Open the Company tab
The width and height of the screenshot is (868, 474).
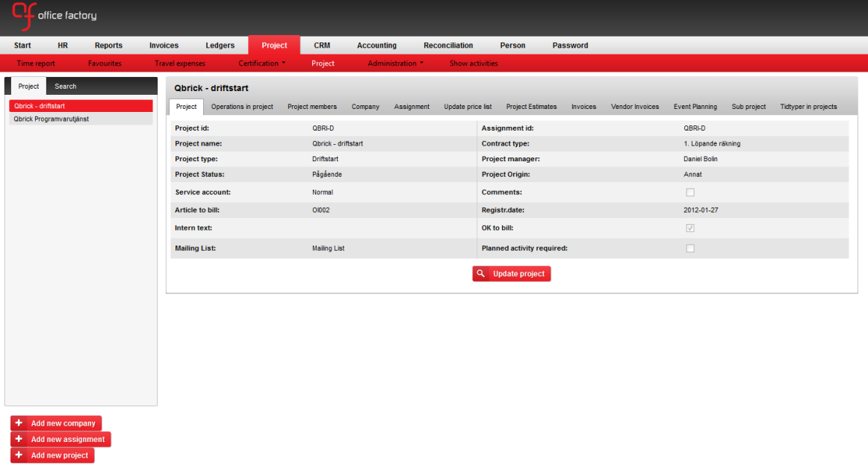(365, 107)
